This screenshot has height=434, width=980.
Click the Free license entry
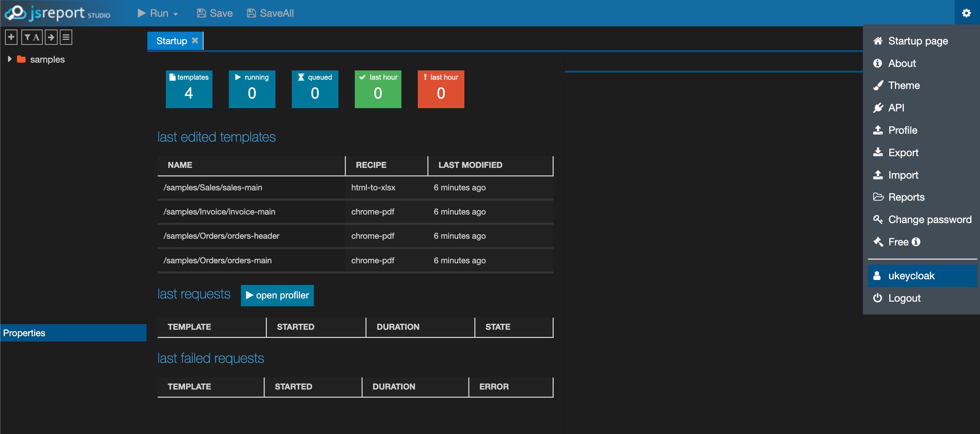click(x=921, y=242)
